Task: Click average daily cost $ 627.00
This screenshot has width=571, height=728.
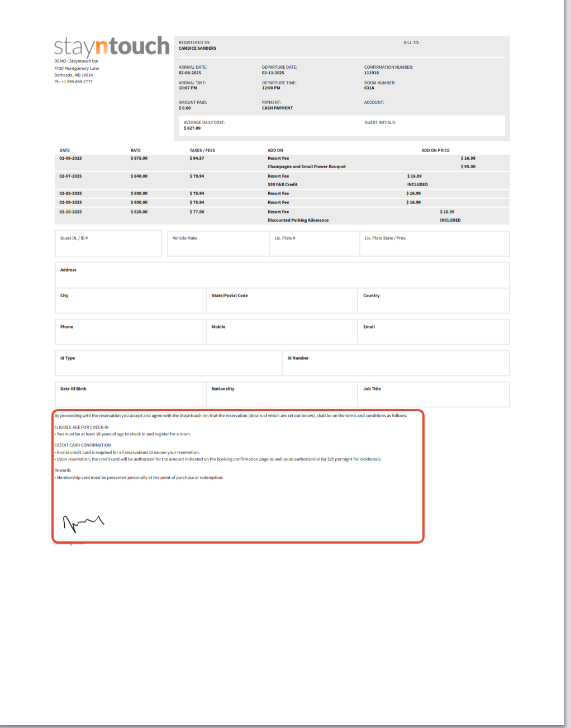Action: (x=192, y=129)
